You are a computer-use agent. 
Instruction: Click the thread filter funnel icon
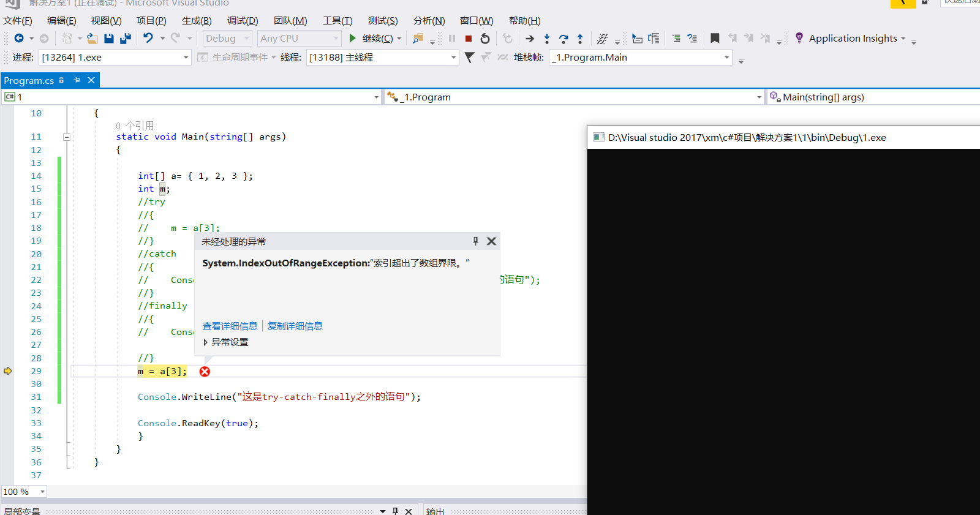click(469, 58)
